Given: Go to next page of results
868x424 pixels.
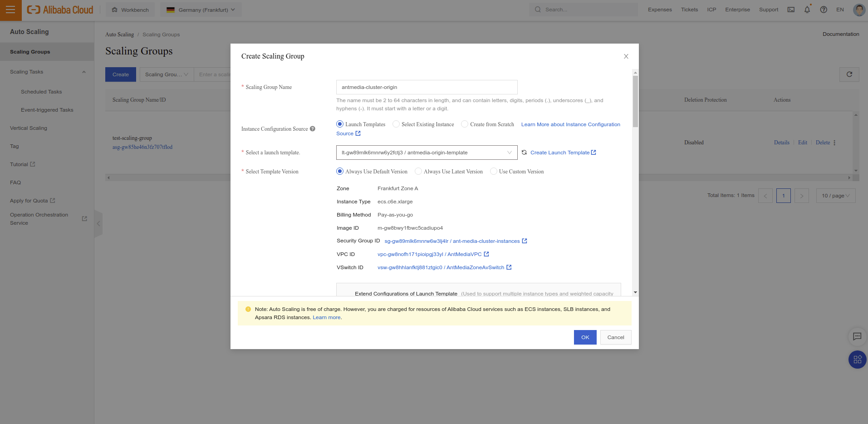Looking at the screenshot, I should pos(801,196).
